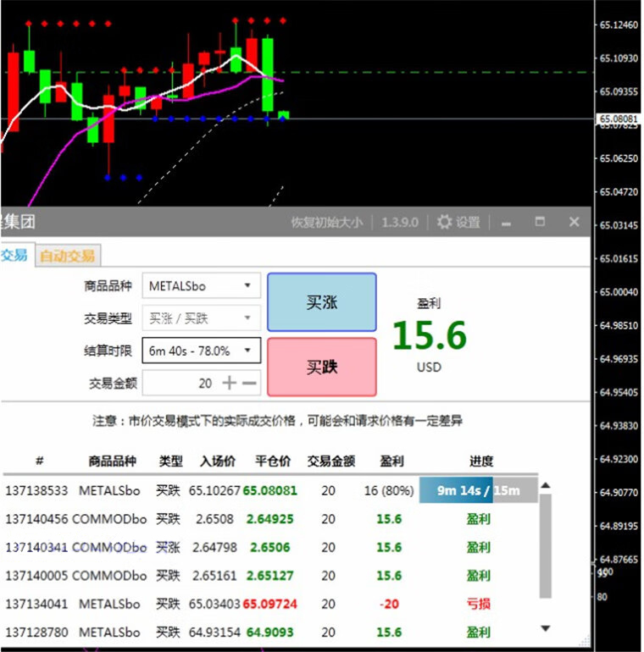
Task: Click close price 65.09724 in red
Action: pos(269,604)
